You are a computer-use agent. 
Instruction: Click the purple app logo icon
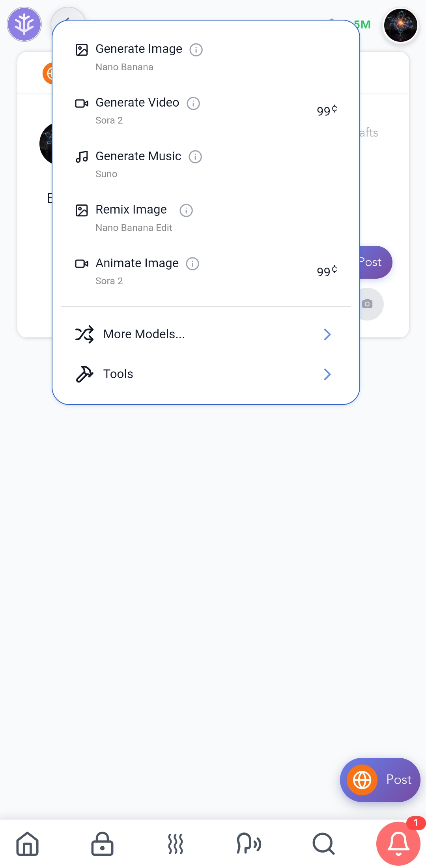pos(24,24)
